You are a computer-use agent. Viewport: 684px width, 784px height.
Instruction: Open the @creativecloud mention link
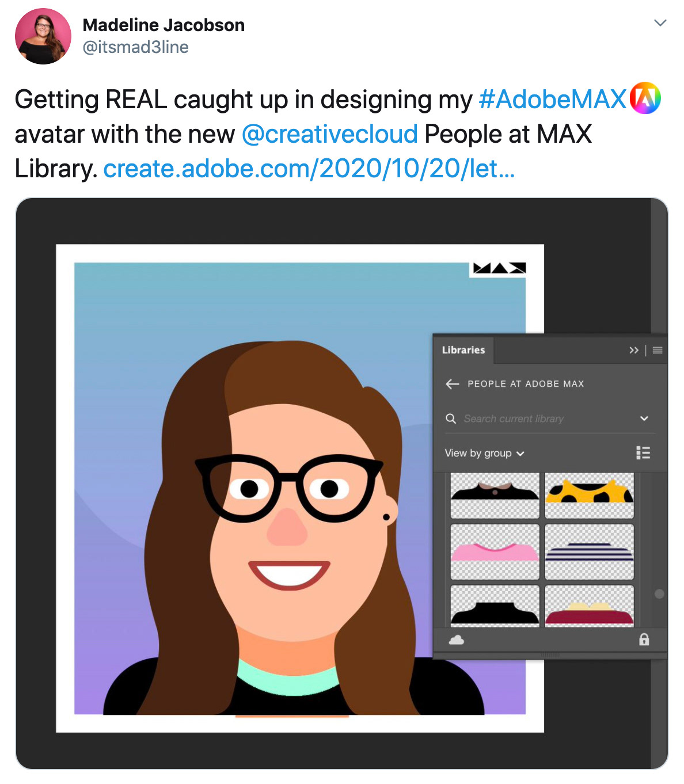pos(330,134)
